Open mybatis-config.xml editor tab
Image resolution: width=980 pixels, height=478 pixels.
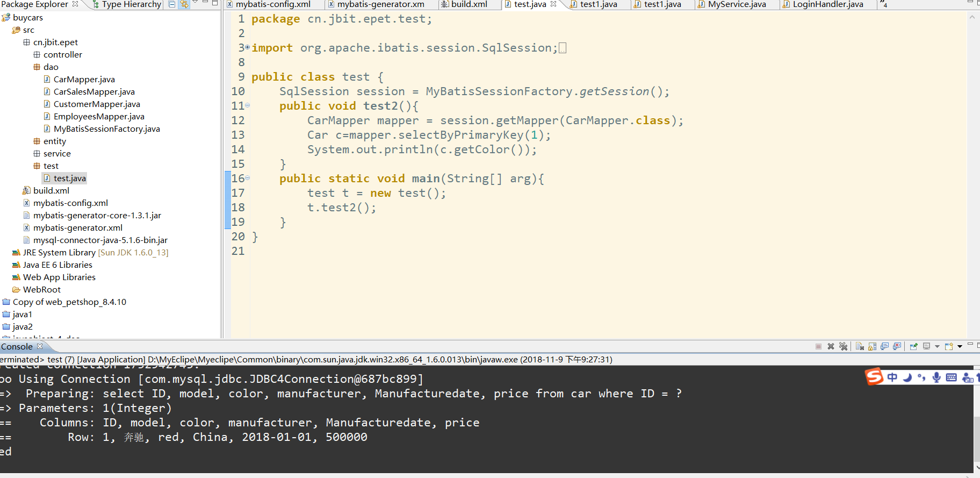pyautogui.click(x=273, y=4)
